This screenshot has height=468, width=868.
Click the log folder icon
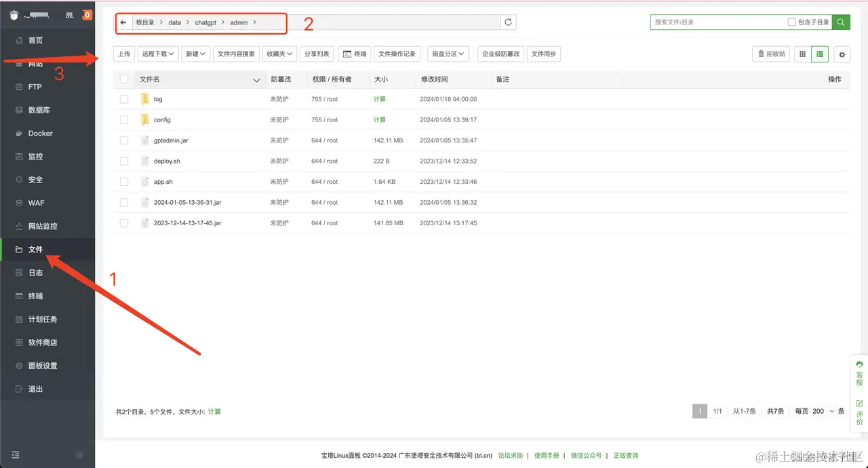tap(144, 99)
